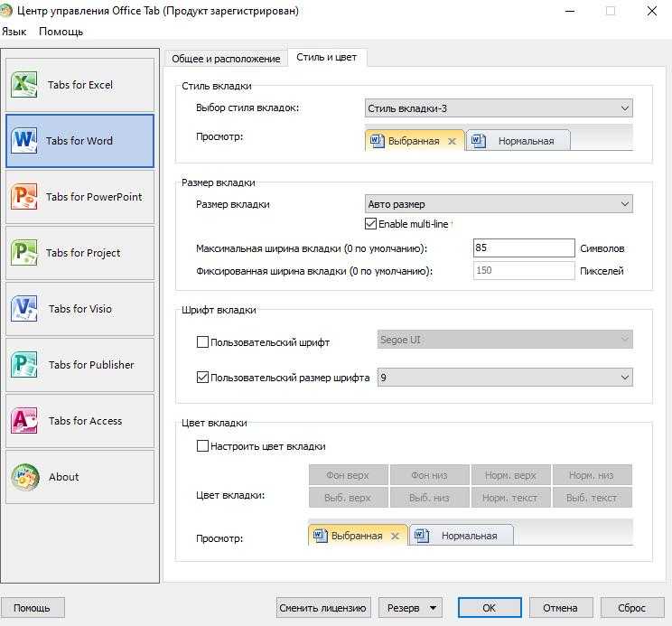Open the Помощь menu
This screenshot has height=626, width=672.
click(x=61, y=32)
